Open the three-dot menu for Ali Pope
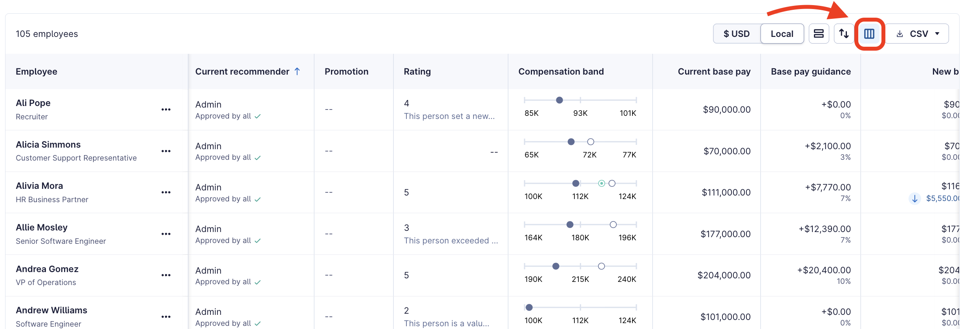980x329 pixels. pos(166,110)
